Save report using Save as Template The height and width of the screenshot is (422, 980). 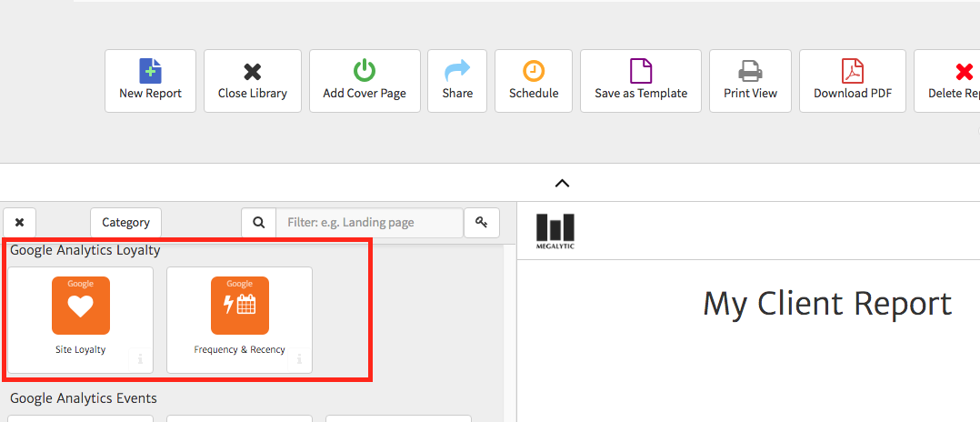pos(641,81)
